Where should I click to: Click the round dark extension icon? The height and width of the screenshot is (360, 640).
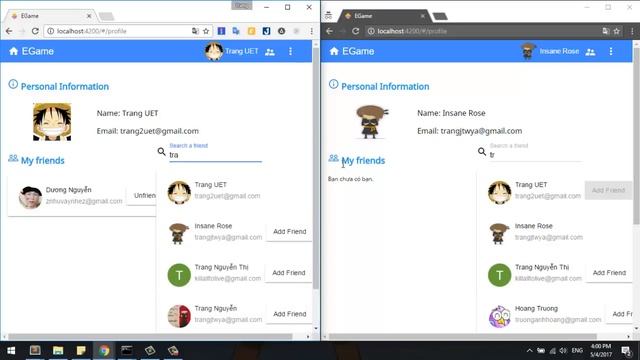tap(281, 31)
